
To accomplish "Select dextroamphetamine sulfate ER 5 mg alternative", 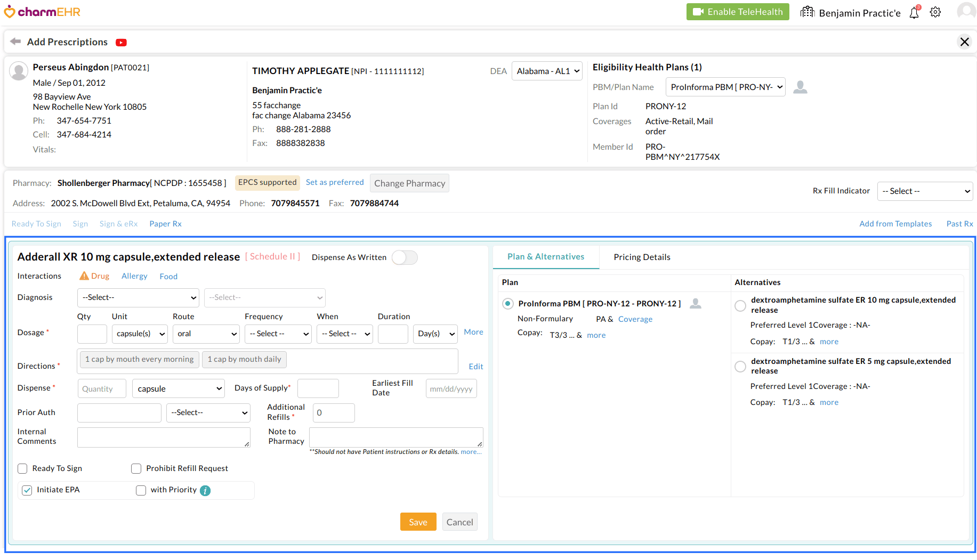I will (740, 367).
